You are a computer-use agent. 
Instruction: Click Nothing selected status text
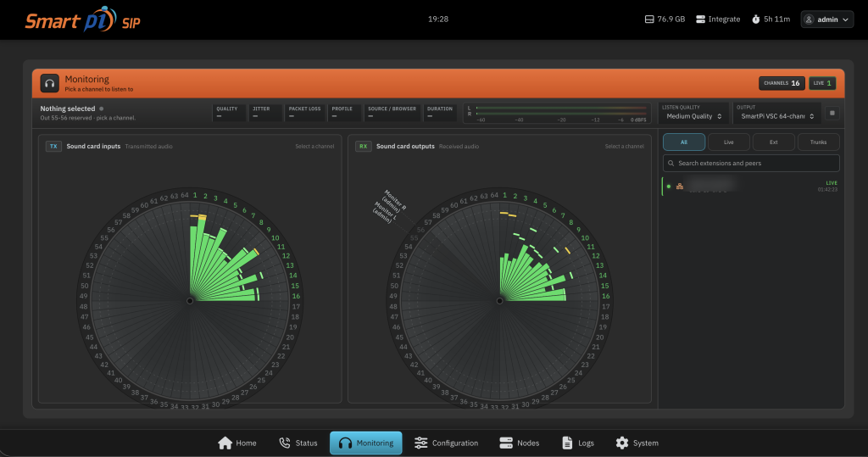point(68,109)
